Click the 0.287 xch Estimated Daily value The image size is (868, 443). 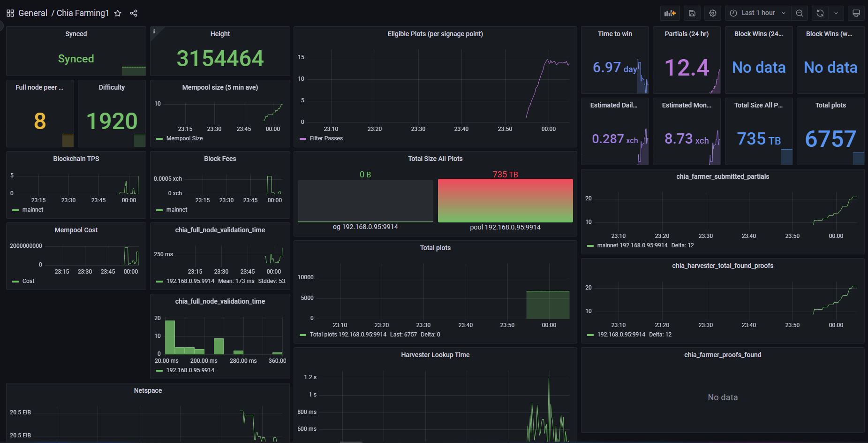coord(615,139)
